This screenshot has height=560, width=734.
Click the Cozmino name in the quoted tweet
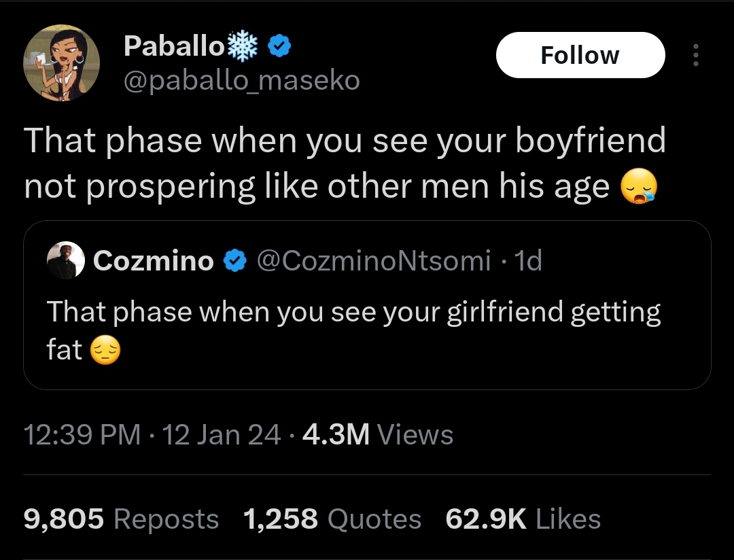pyautogui.click(x=154, y=261)
